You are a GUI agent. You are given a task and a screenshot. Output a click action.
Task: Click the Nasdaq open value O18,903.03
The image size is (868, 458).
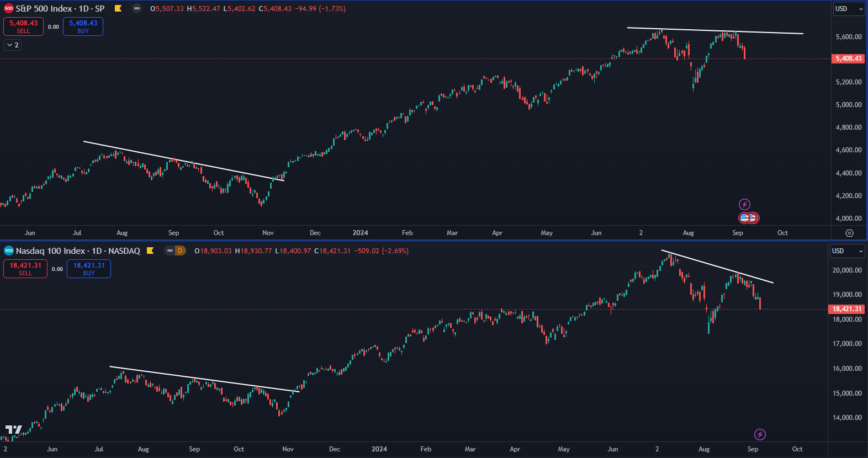pos(213,251)
